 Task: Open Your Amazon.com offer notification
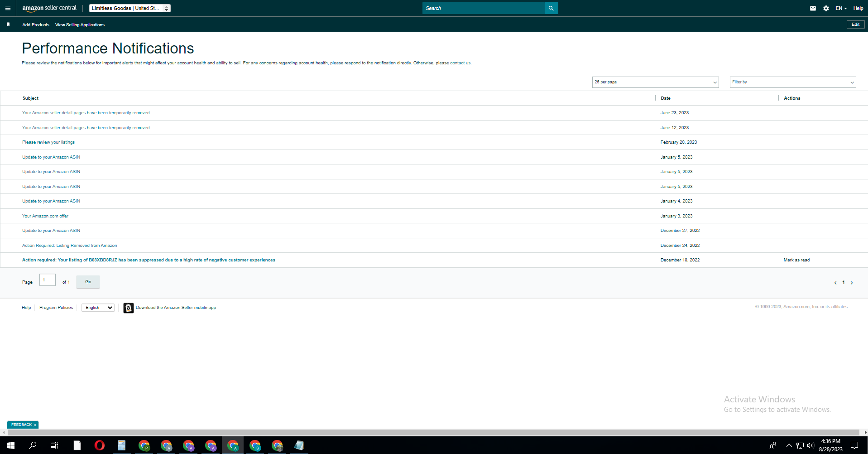click(x=45, y=216)
